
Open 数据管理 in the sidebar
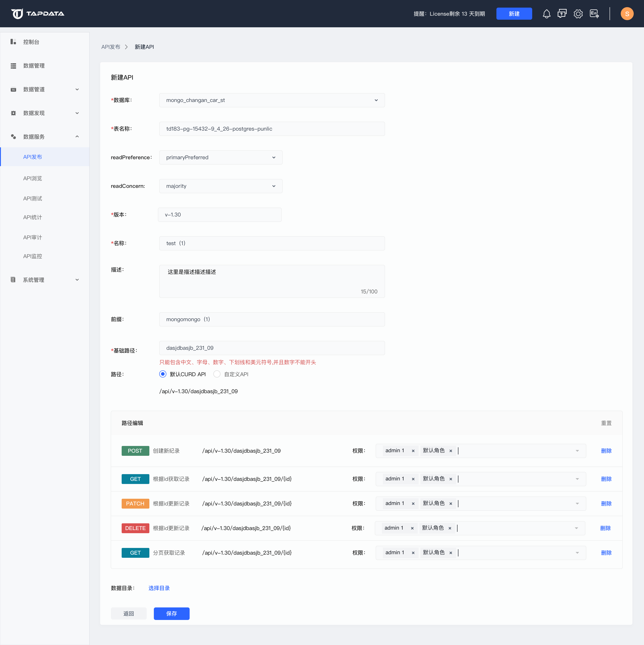(33, 66)
